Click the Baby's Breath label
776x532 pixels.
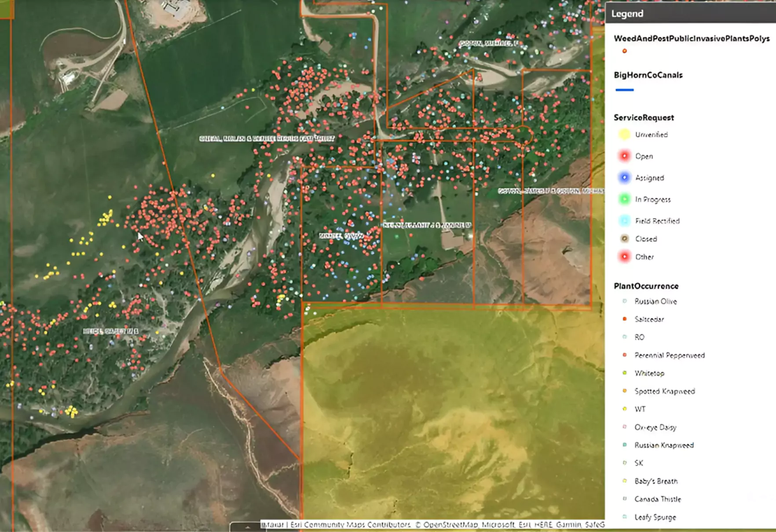pyautogui.click(x=656, y=481)
